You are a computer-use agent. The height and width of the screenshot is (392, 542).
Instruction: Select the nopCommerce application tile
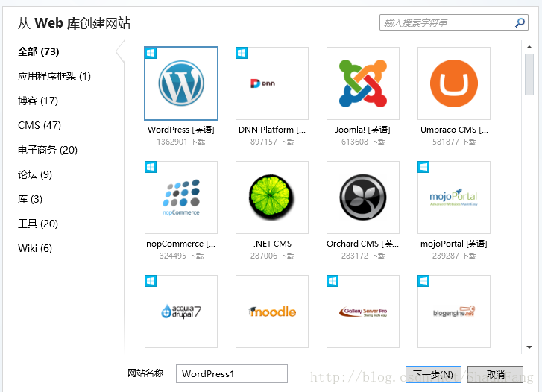(x=181, y=197)
